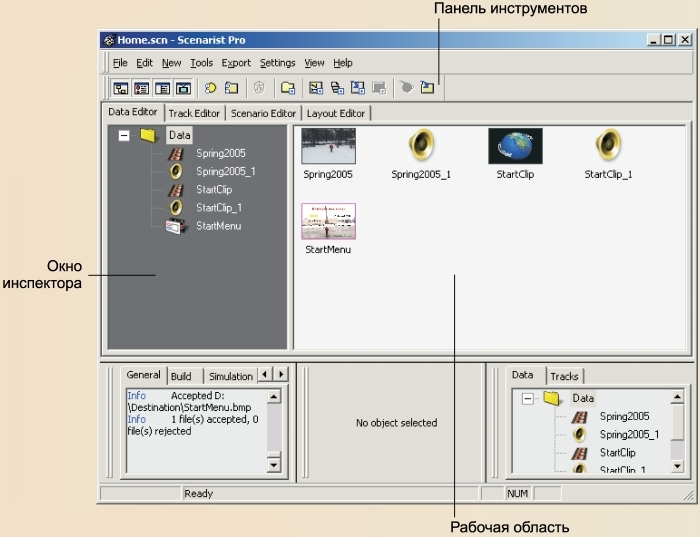
Task: Select the StartClip_1 speaker icon in the work area
Action: pos(608,145)
